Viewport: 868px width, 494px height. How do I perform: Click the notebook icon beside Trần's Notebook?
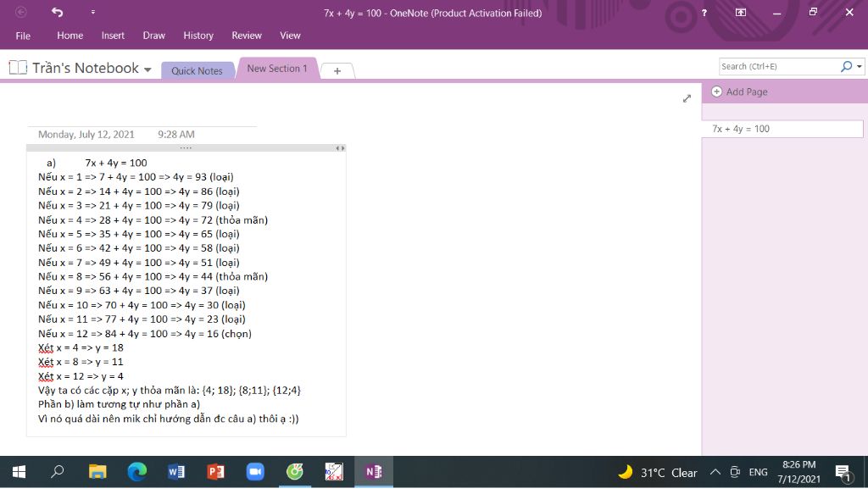18,68
